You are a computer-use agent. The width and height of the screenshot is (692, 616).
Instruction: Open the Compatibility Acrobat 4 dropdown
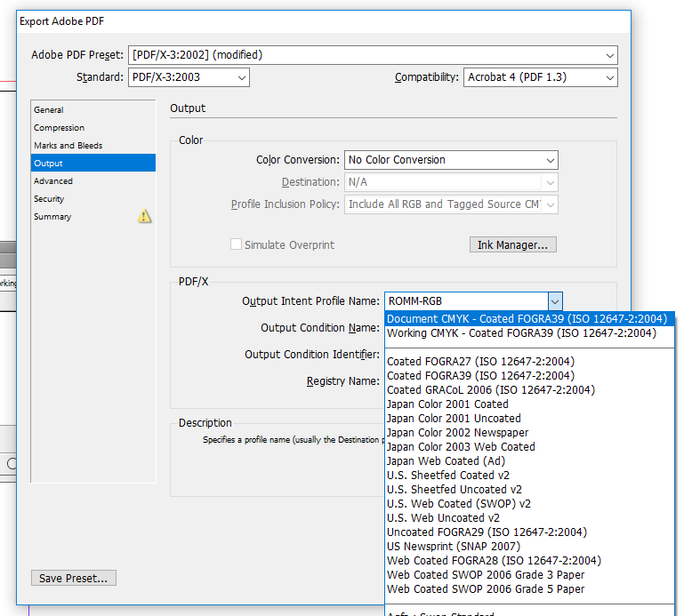pyautogui.click(x=540, y=77)
